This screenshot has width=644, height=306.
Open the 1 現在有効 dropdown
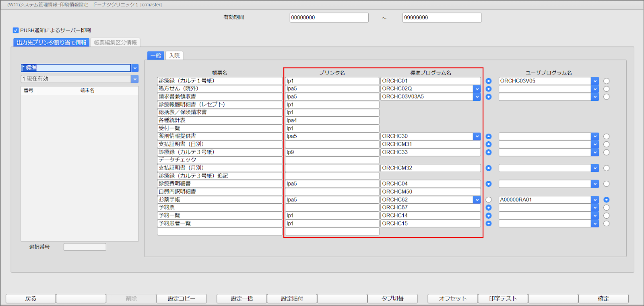[135, 79]
